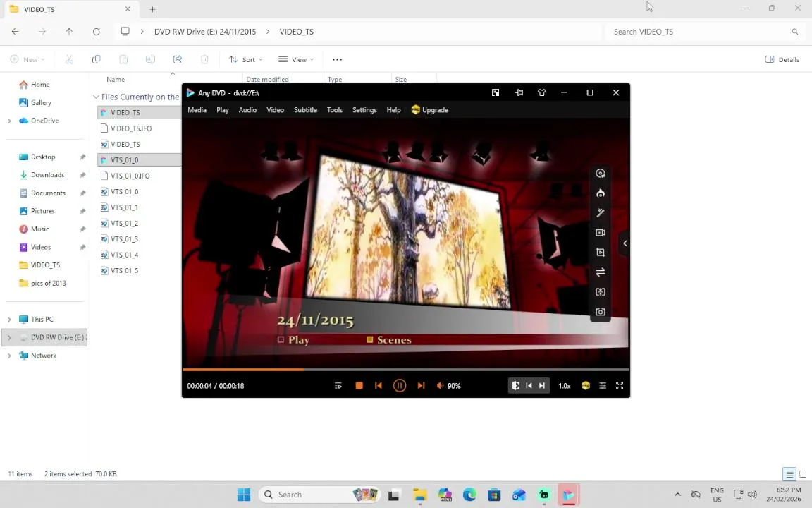
Task: Click the Search VIDEO_TS box
Action: 703,32
